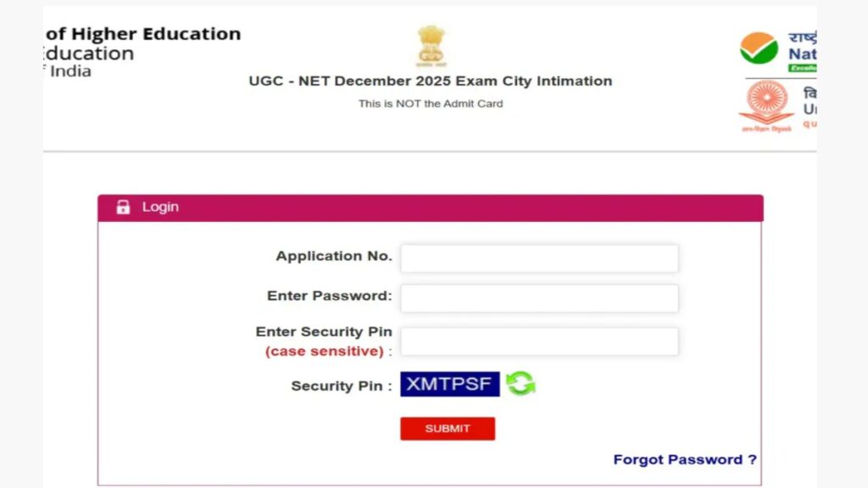Click the NTA checkmark logo
The width and height of the screenshot is (868, 488).
tap(759, 47)
